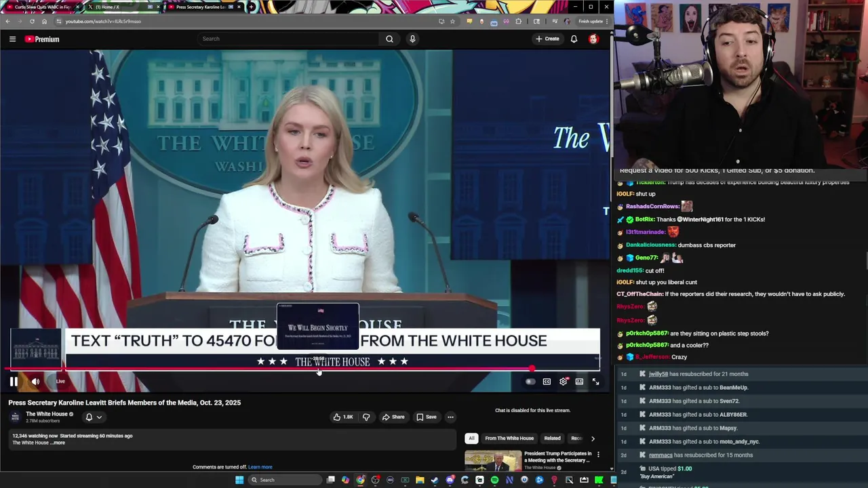Pause the live video
This screenshot has width=868, height=488.
[14, 382]
